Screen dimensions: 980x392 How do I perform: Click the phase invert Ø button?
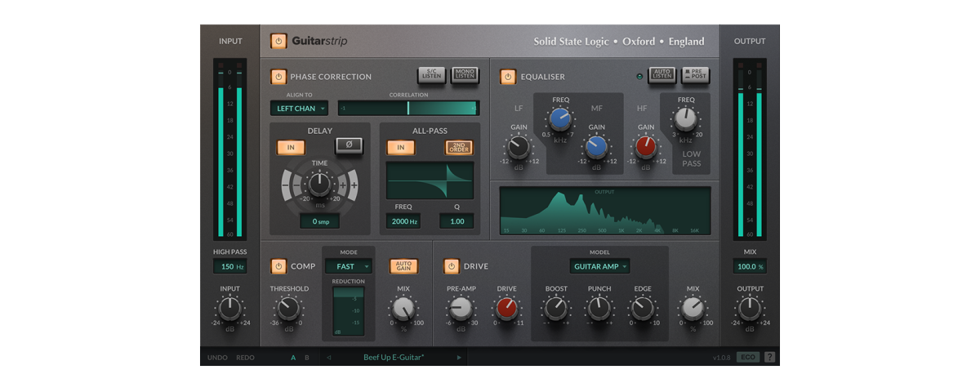point(349,146)
